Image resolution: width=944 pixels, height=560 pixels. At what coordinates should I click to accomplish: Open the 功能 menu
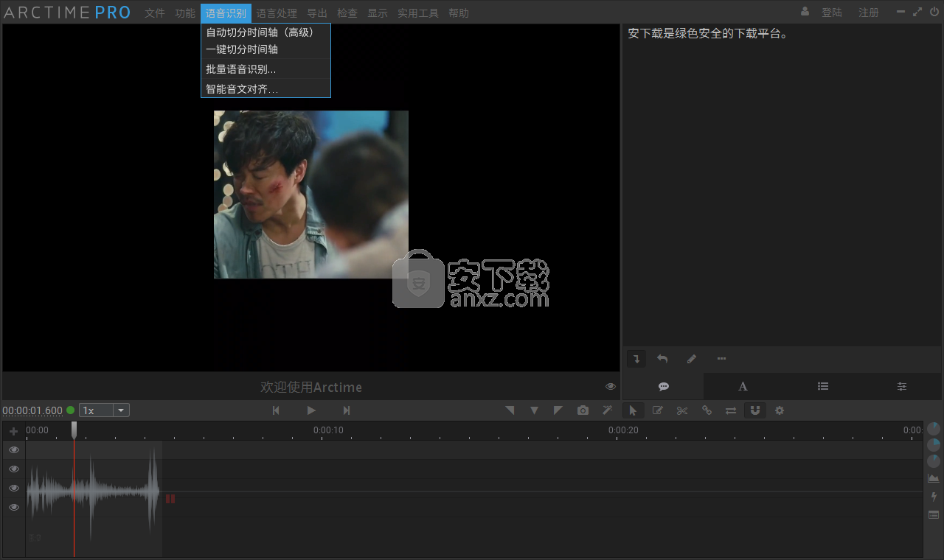(x=185, y=13)
